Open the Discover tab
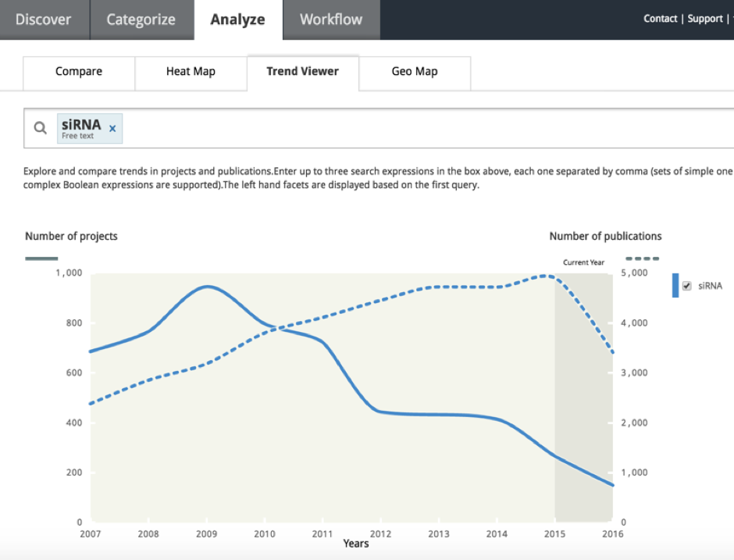 (45, 20)
